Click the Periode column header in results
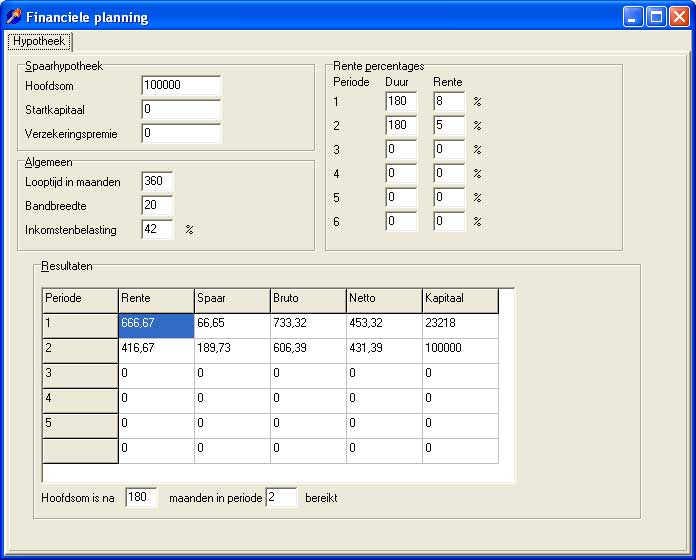Viewport: 696px width, 560px height. pyautogui.click(x=80, y=301)
